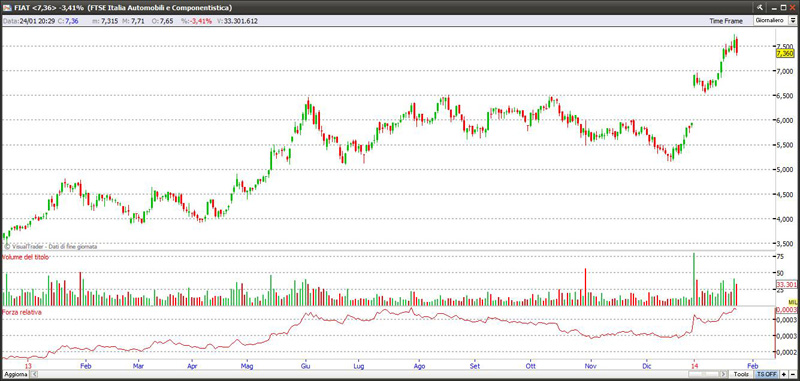Click the 75 volume axis label
The image size is (800, 381).
click(x=781, y=257)
